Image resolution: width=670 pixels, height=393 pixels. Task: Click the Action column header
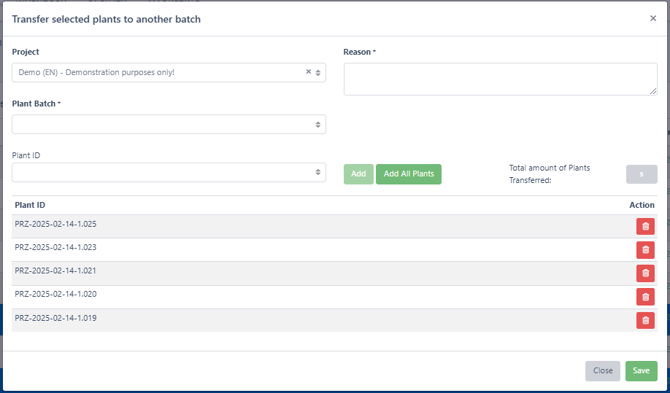coord(642,205)
